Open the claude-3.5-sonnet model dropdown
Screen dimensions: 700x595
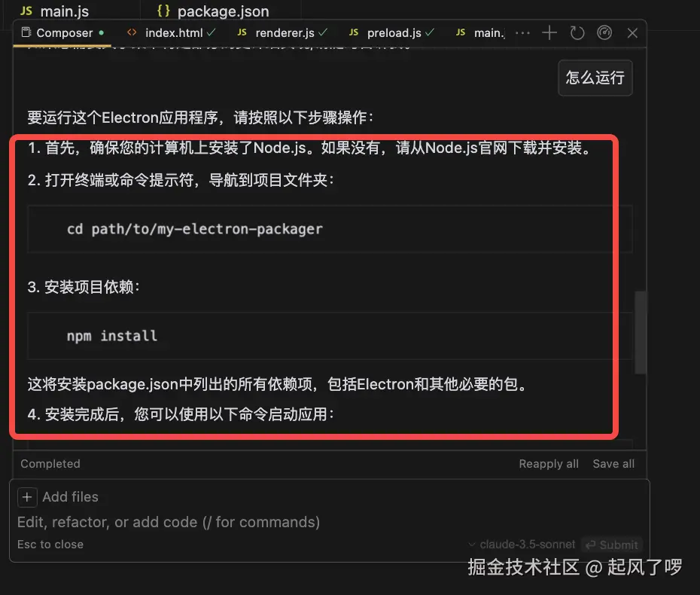(522, 545)
